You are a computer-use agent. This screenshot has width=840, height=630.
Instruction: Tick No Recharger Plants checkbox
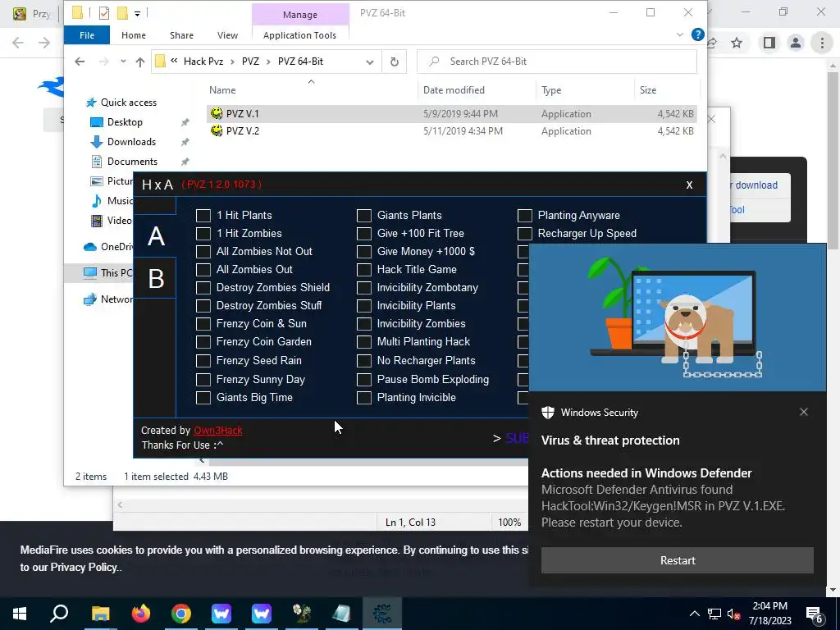coord(363,361)
